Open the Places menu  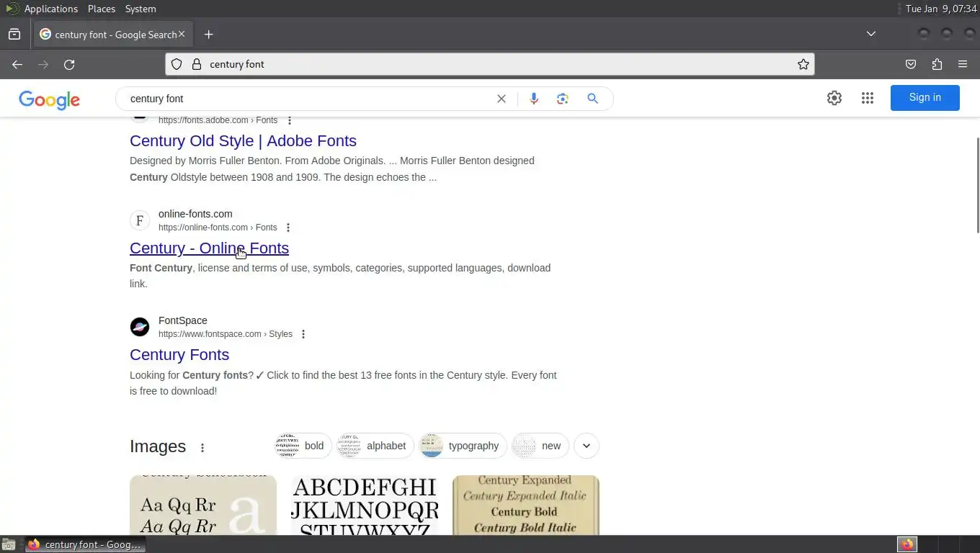tap(102, 9)
